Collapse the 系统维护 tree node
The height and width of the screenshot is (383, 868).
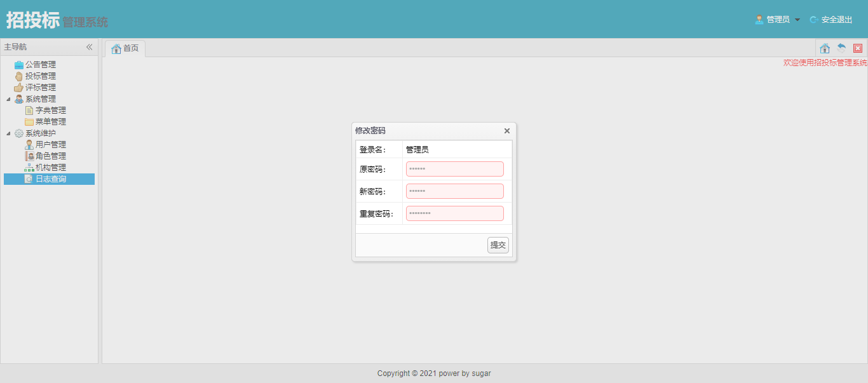(x=8, y=133)
